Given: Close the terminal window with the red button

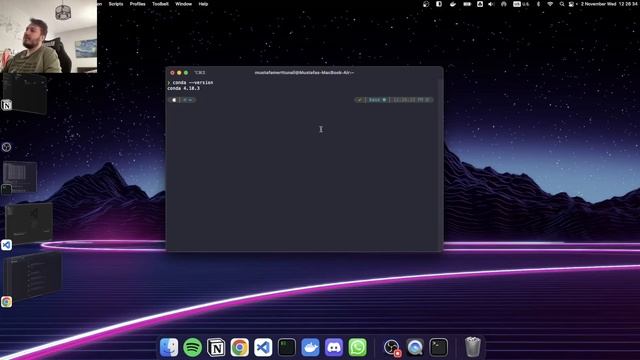Looking at the screenshot, I should pos(172,73).
